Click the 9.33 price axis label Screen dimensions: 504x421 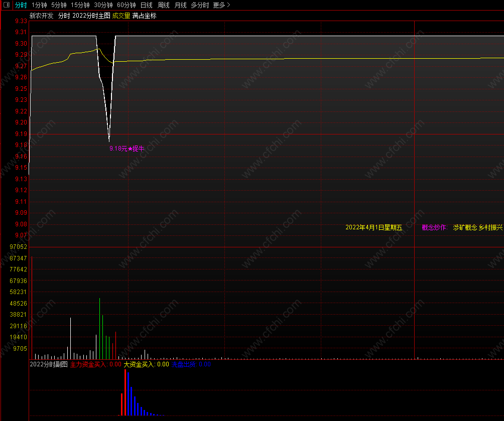tap(21, 21)
